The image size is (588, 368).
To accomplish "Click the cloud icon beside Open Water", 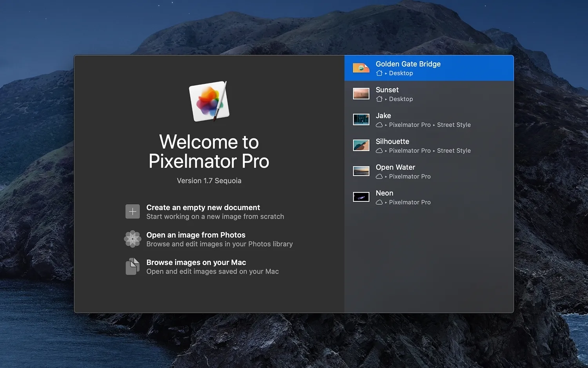I will click(x=379, y=177).
